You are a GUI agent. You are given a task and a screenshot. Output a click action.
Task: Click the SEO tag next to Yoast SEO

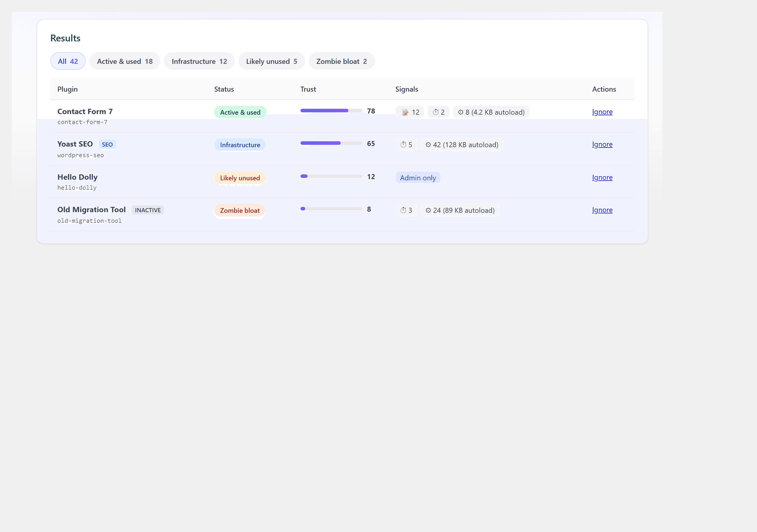pyautogui.click(x=107, y=144)
